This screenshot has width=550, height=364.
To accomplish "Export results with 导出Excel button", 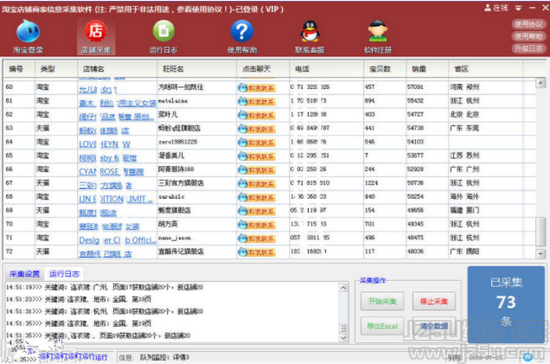I will 382,326.
